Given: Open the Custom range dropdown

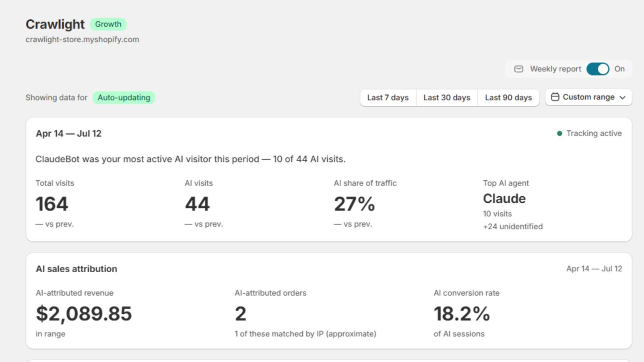Looking at the screenshot, I should point(588,97).
